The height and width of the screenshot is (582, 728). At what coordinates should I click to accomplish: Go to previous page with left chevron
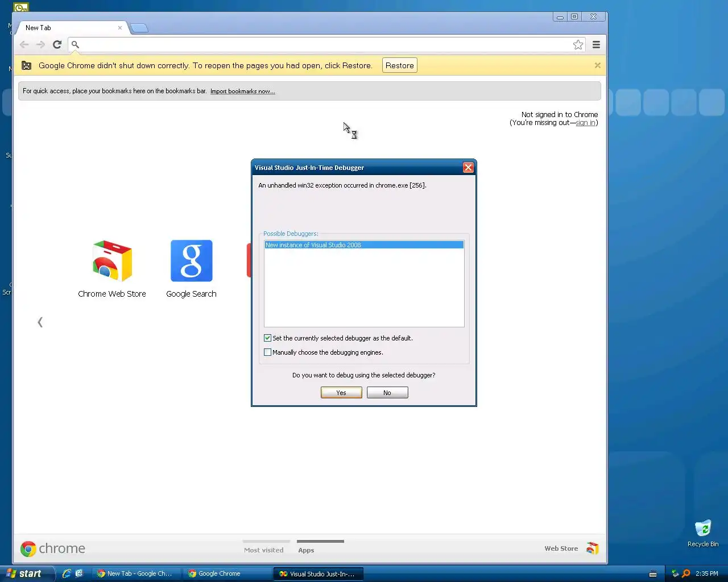pyautogui.click(x=40, y=322)
